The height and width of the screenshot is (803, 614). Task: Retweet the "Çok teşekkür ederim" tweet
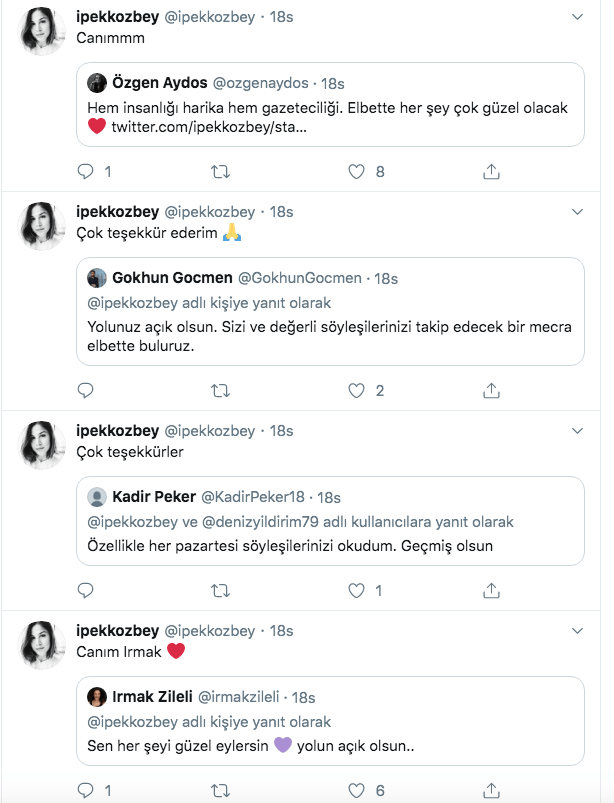point(220,390)
